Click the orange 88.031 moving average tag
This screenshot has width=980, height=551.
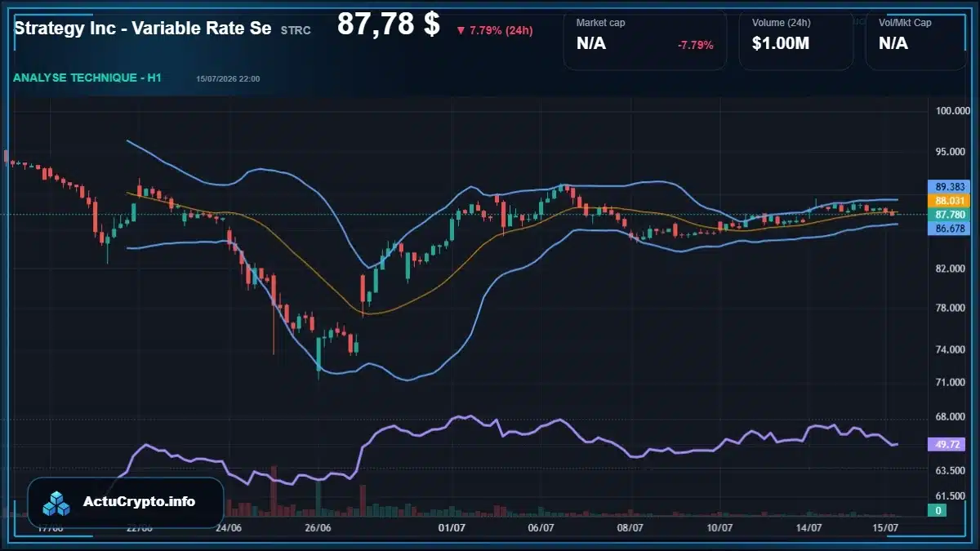951,201
